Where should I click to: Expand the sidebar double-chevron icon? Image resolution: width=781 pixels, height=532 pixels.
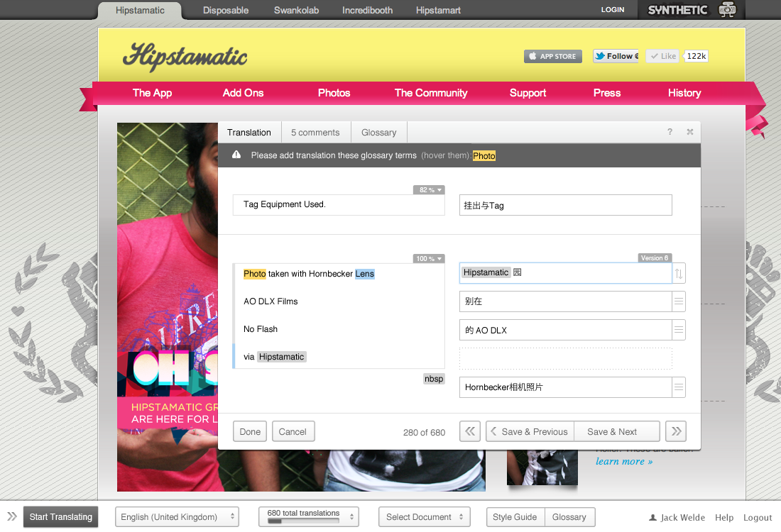pos(11,516)
